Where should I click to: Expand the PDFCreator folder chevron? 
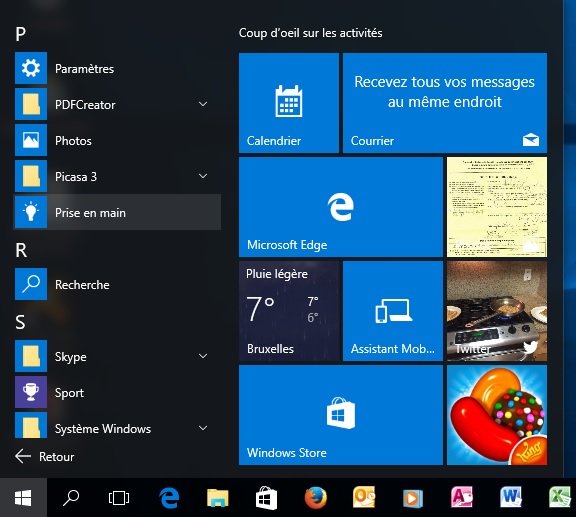tap(203, 104)
